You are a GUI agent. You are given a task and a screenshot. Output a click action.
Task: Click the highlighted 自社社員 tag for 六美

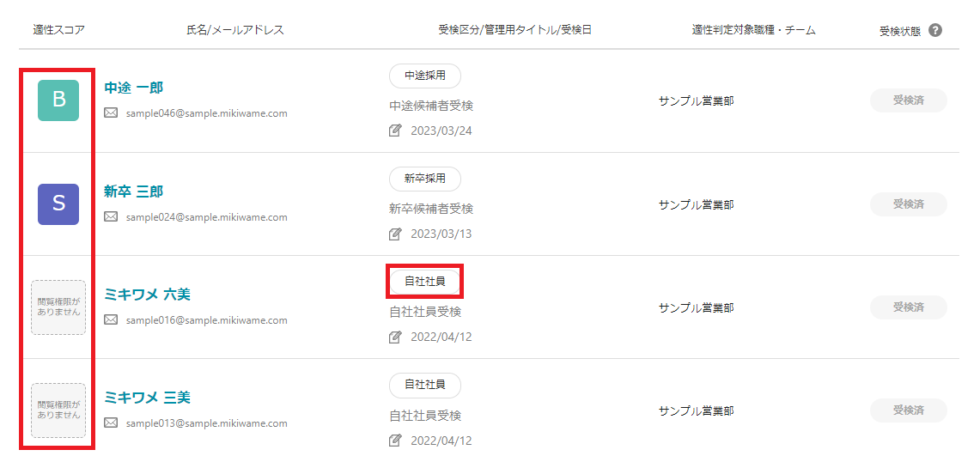tap(425, 282)
